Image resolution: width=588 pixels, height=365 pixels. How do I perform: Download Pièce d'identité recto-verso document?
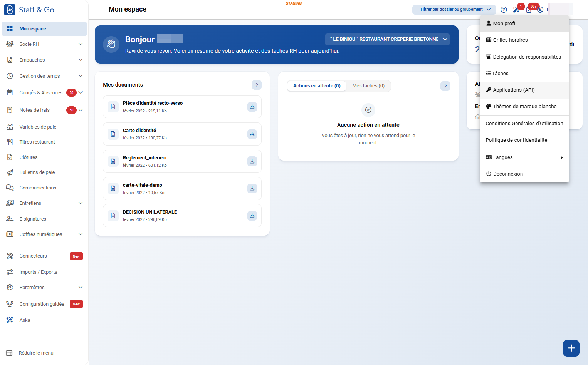(x=252, y=107)
